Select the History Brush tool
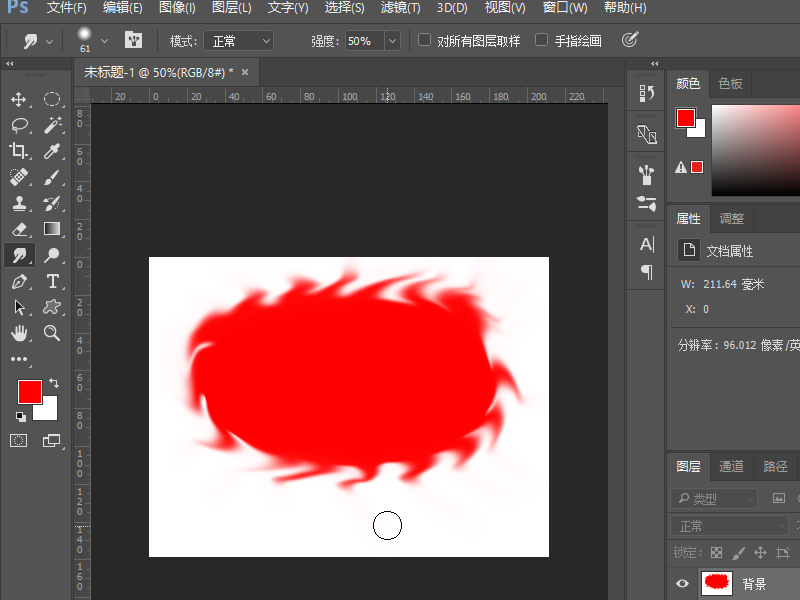 pos(52,203)
